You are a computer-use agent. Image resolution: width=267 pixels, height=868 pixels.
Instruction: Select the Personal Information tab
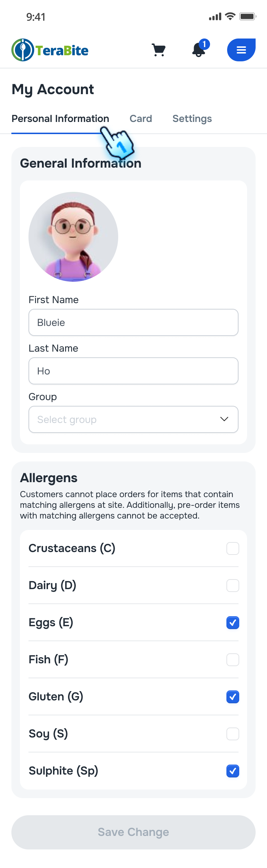(x=60, y=119)
